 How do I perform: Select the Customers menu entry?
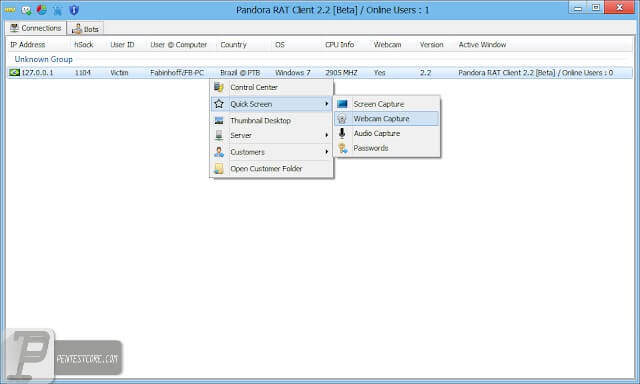click(272, 152)
